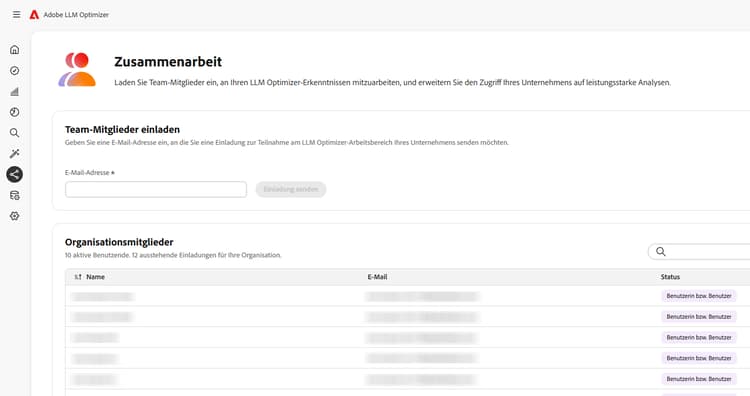The image size is (750, 396).
Task: Open the database settings sidebar item
Action: pyautogui.click(x=15, y=195)
